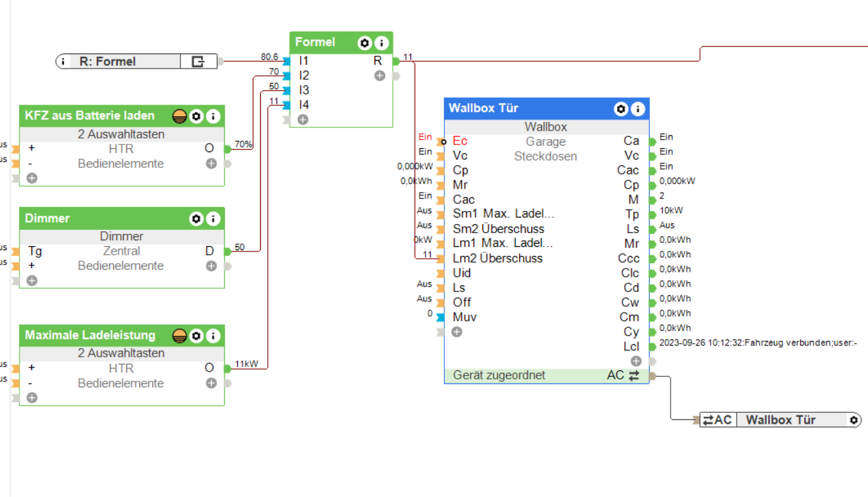Select the Muv input on Wallbox Tür
The image size is (868, 497).
click(465, 317)
